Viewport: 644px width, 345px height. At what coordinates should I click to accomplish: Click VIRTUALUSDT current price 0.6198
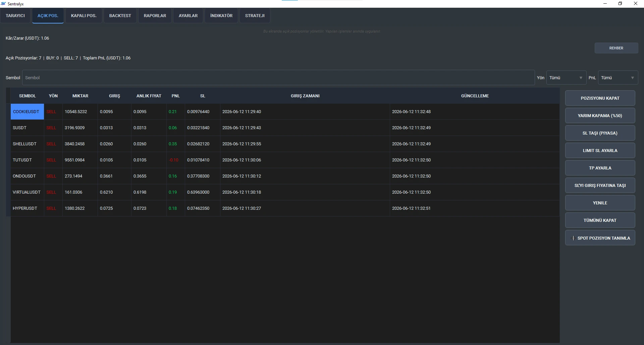(x=140, y=192)
